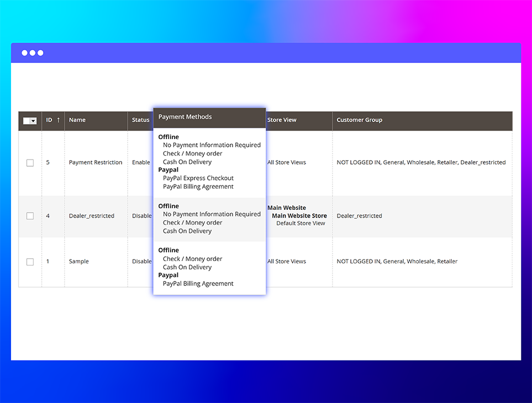
Task: Click the Payment Methods column header
Action: click(209, 117)
